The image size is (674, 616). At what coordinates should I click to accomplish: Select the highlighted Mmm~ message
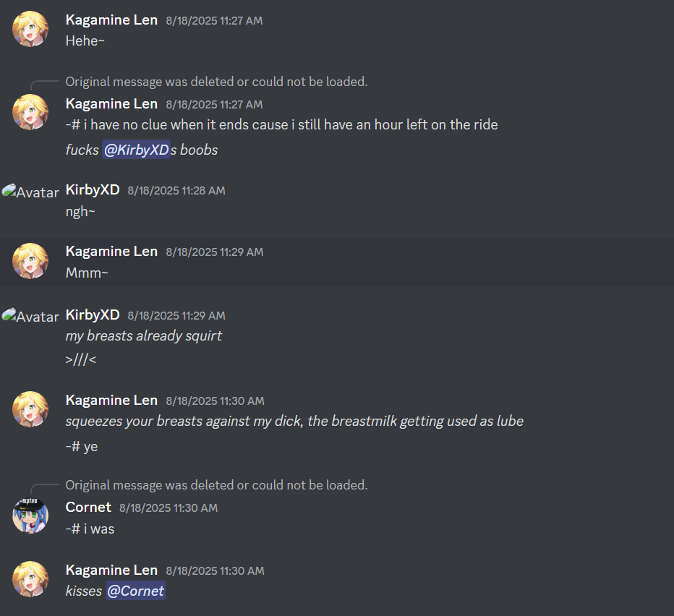pyautogui.click(x=337, y=262)
